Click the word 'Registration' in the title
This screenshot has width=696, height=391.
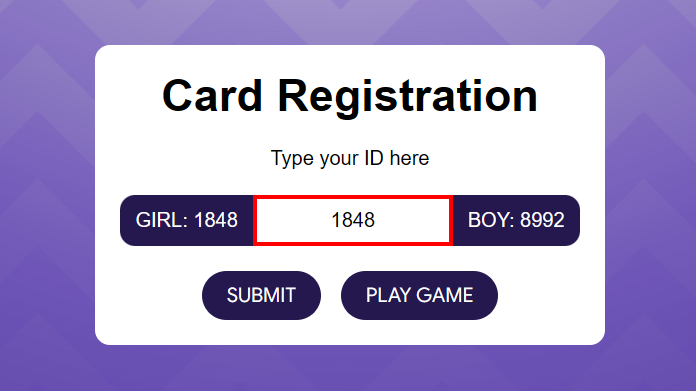[407, 96]
